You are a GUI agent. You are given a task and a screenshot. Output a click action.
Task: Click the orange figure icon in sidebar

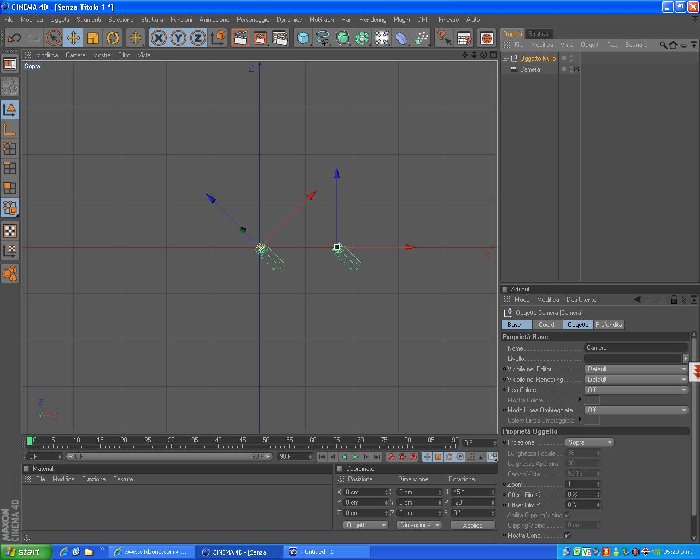tap(9, 273)
